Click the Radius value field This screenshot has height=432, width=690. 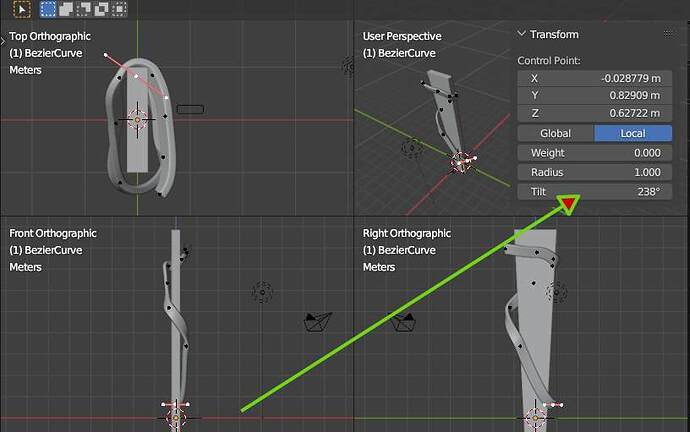[x=595, y=172]
